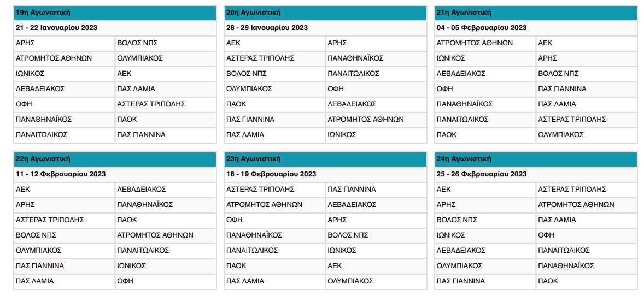Screen dimensions: 644x296
Task: Select ΑΣΤΕΡΑΣ ΤΡΙΠΟΛΗΣ in matchday 19 table
Action: click(166, 104)
